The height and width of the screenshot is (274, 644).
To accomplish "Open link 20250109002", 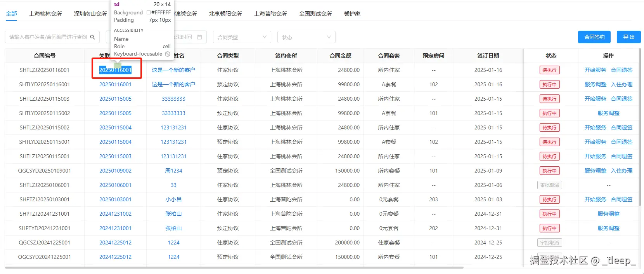I will tap(115, 171).
